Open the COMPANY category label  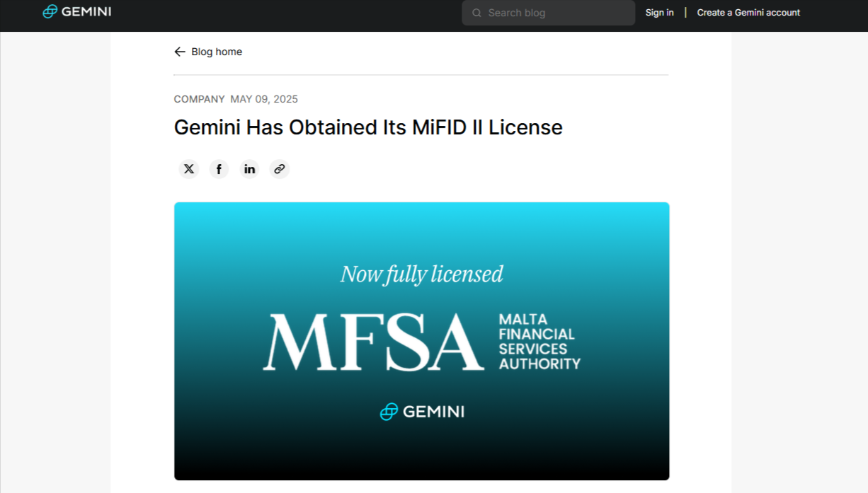click(199, 99)
